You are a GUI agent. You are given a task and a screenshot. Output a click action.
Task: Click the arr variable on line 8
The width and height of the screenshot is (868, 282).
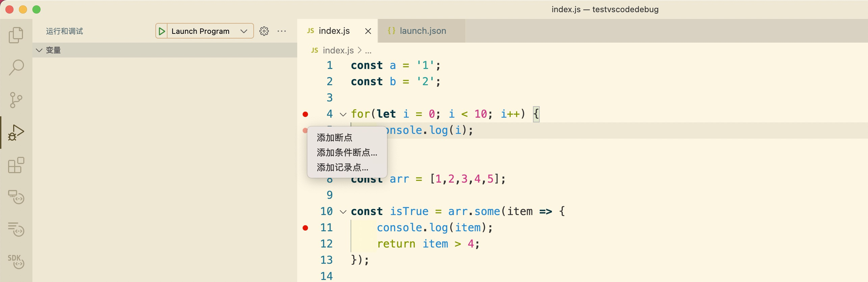[399, 179]
